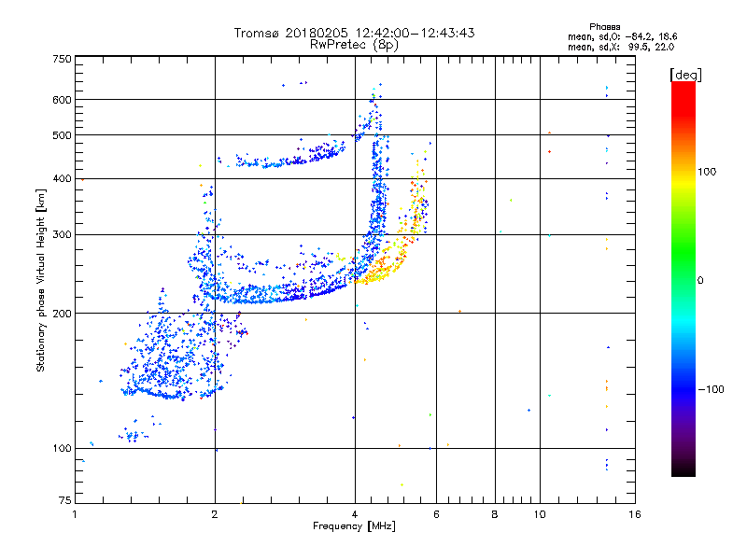Click the y-axis label '300'

click(62, 234)
